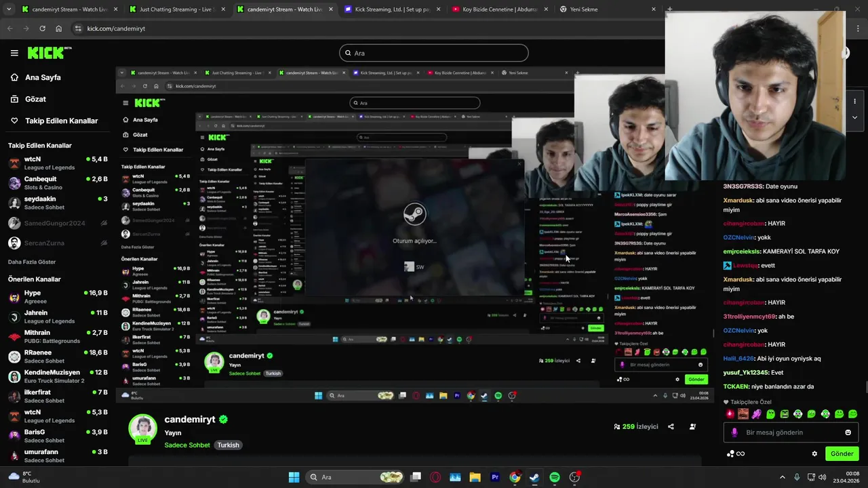Open BarisG League of Legends channel

coord(58,436)
